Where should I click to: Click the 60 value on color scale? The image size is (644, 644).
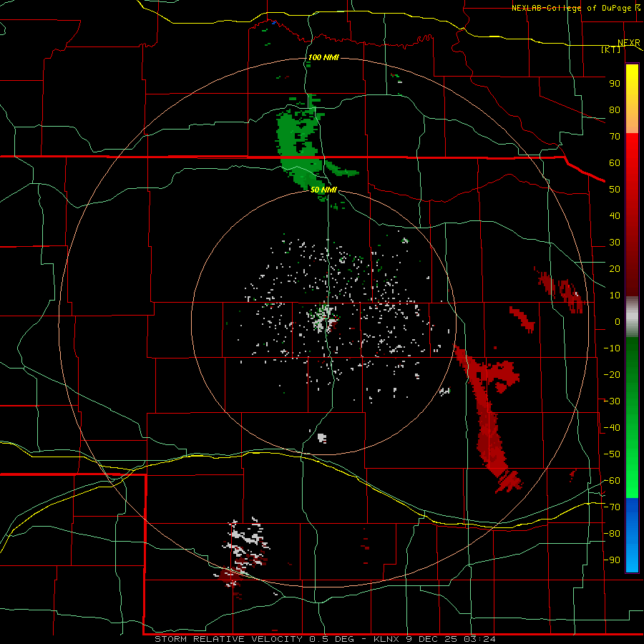click(x=615, y=163)
